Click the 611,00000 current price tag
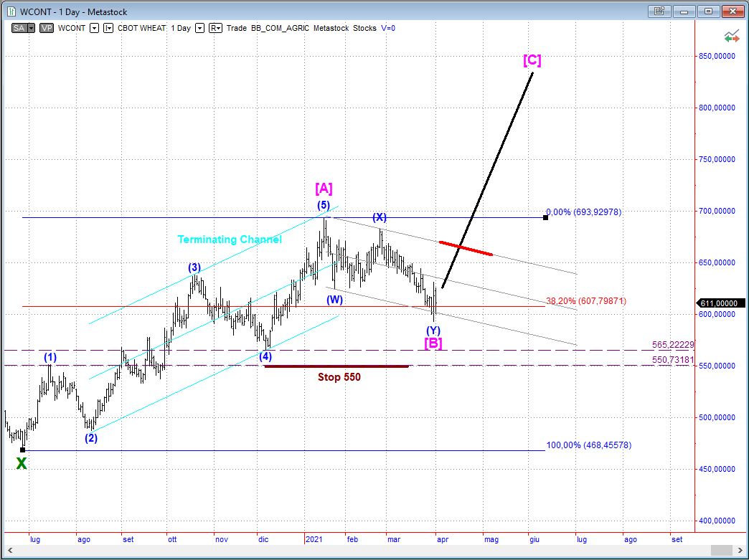This screenshot has height=560, width=749. point(718,303)
